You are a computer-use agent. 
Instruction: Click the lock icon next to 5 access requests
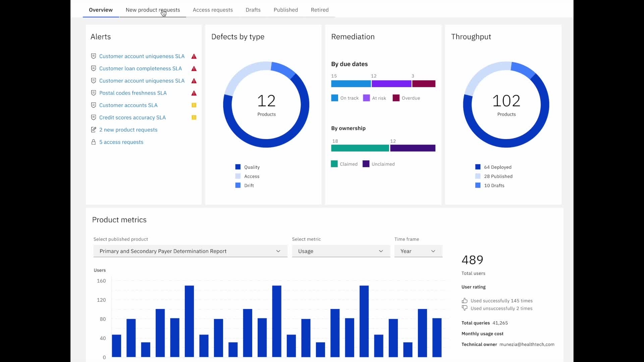(94, 142)
